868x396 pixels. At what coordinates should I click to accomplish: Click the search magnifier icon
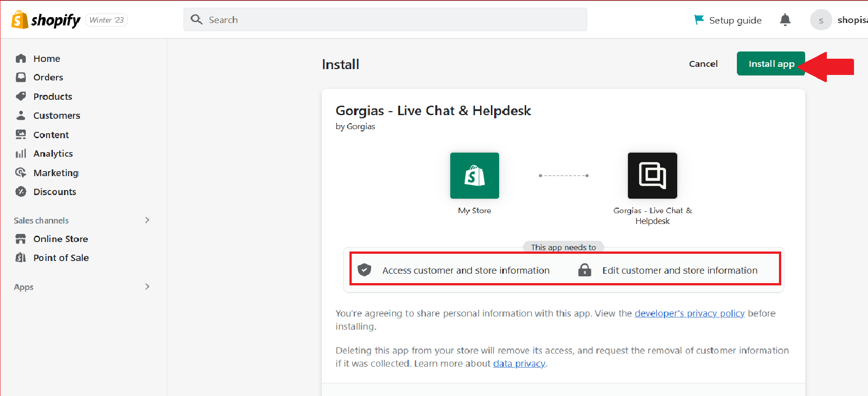tap(196, 19)
